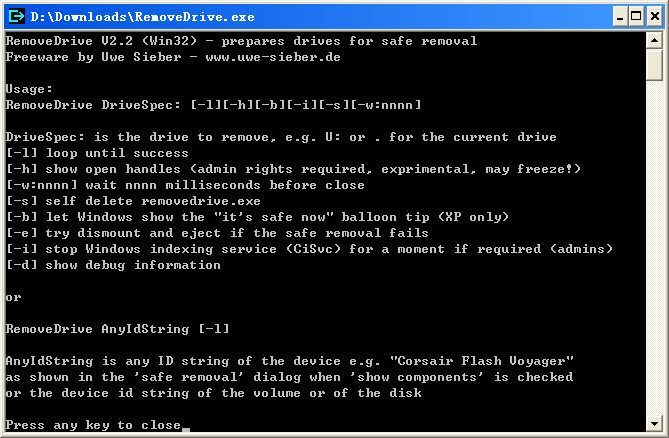The height and width of the screenshot is (438, 669).
Task: Open the console system menu icon
Action: (15, 16)
